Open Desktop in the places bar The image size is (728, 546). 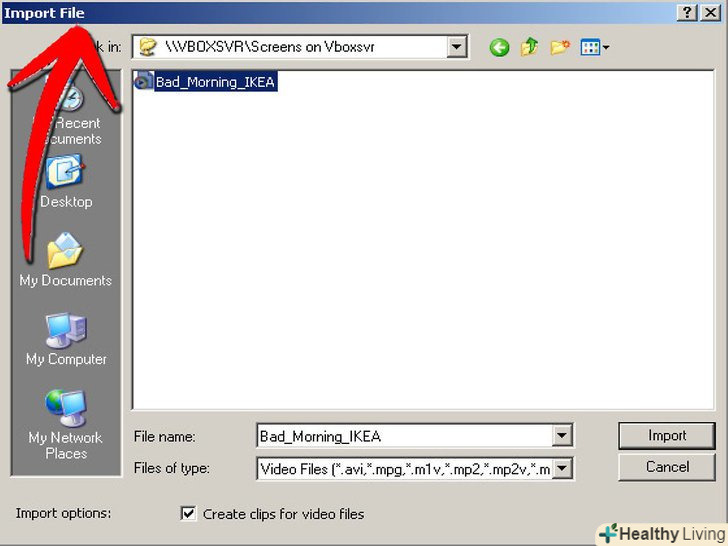(x=66, y=182)
